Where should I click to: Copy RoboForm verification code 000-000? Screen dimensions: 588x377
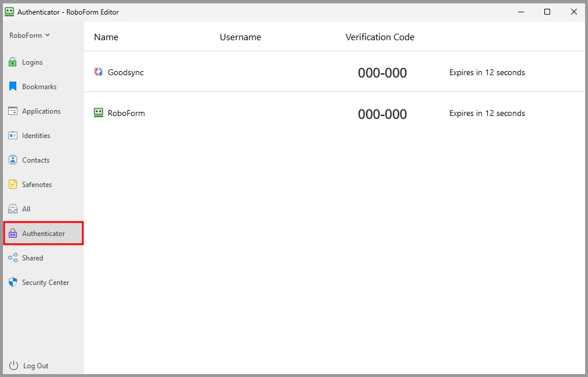pyautogui.click(x=382, y=114)
